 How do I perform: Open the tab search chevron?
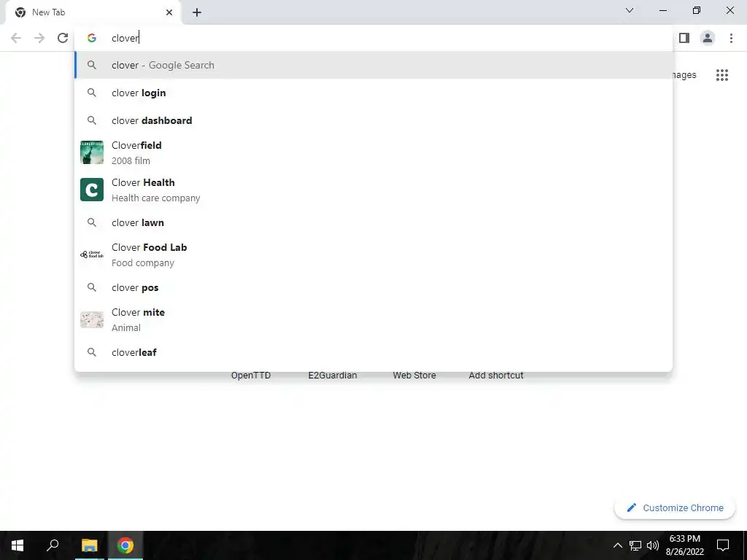pyautogui.click(x=630, y=10)
